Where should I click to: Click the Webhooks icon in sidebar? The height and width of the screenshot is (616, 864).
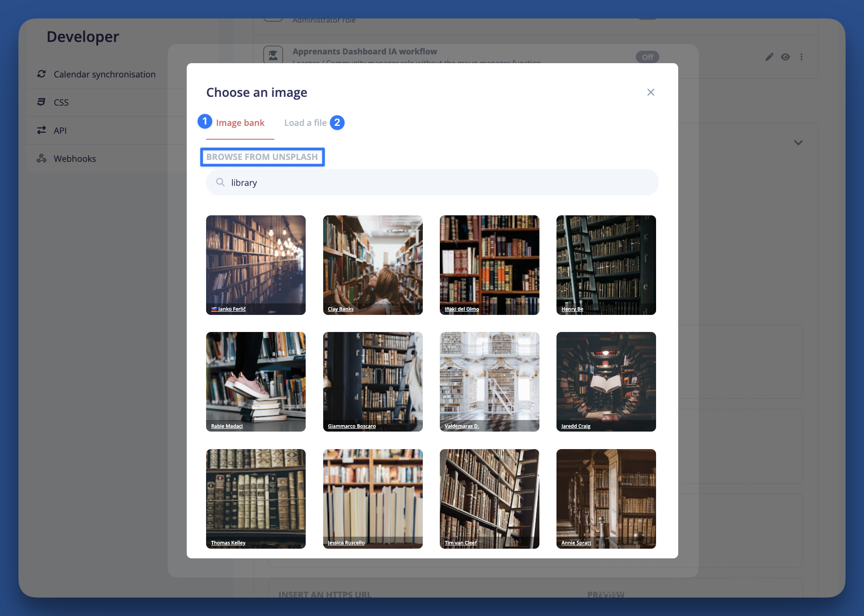[41, 158]
